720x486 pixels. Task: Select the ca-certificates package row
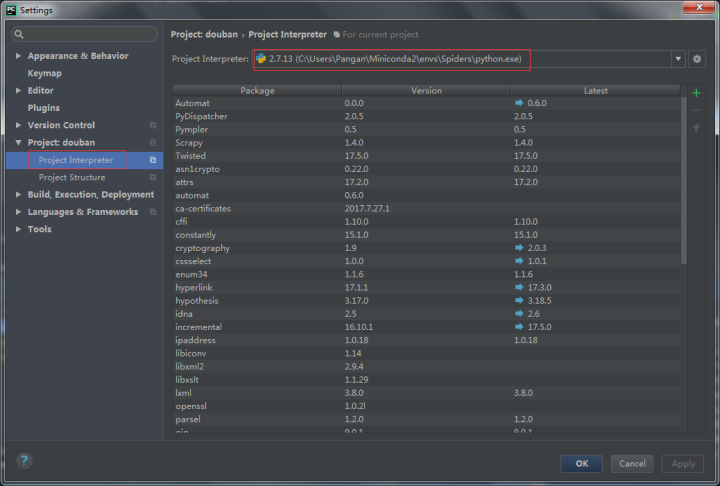click(427, 209)
